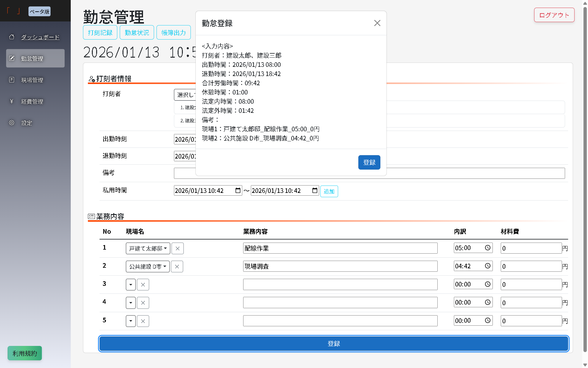588x368 pixels.
Task: Switch to the 勤怠状況 tab
Action: pyautogui.click(x=137, y=32)
